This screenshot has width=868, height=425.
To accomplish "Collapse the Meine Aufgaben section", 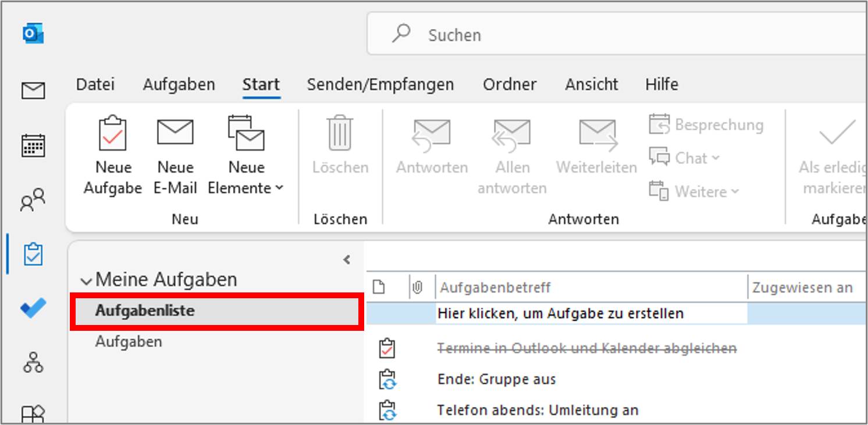I will click(x=86, y=280).
